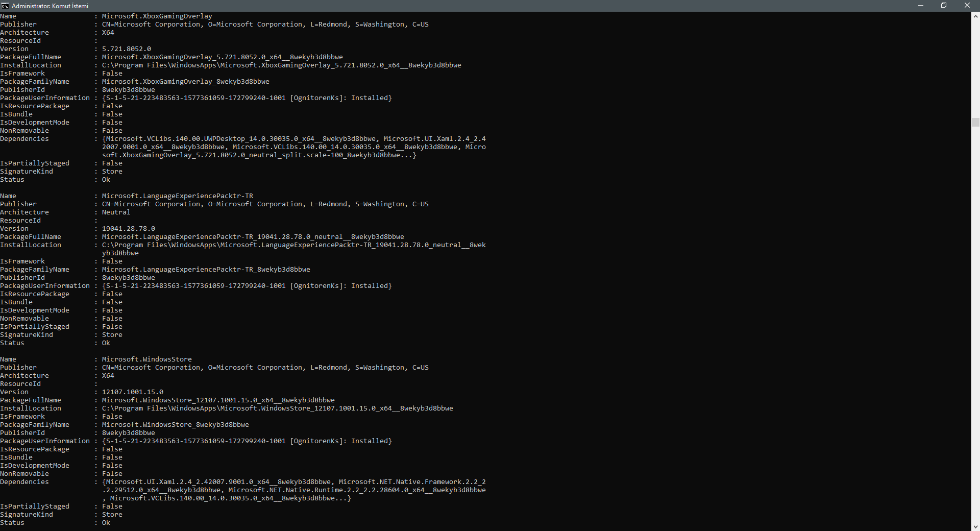The image size is (980, 531).
Task: Click family name 'Microsoft.XboxGamingOverlay_8wekyb3d8bbwe'
Action: tap(186, 82)
